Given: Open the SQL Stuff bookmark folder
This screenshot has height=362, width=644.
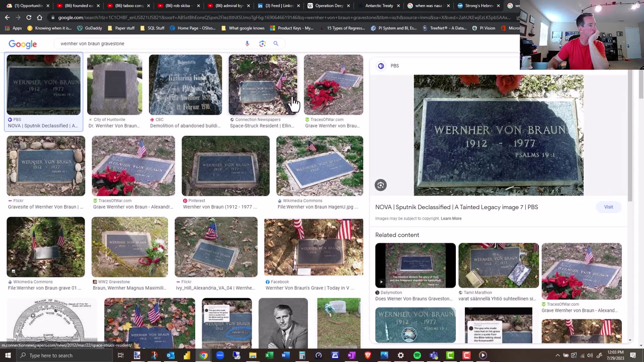Looking at the screenshot, I should [x=152, y=28].
